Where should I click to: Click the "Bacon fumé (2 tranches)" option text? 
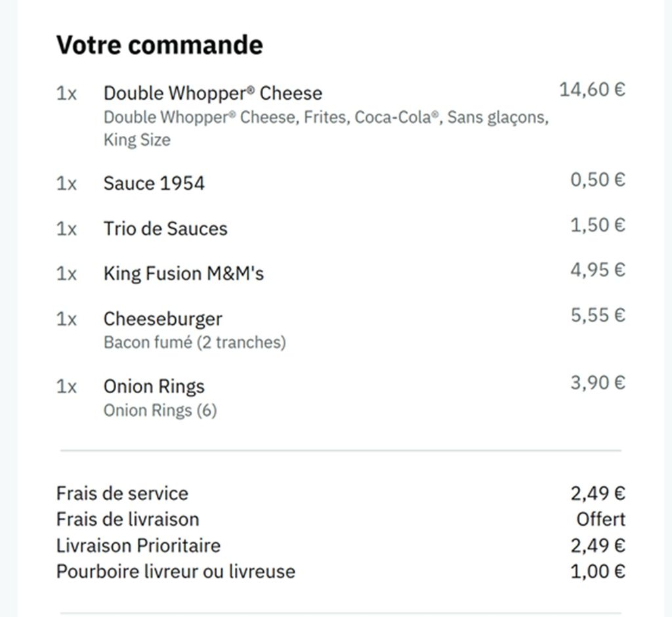pos(194,343)
